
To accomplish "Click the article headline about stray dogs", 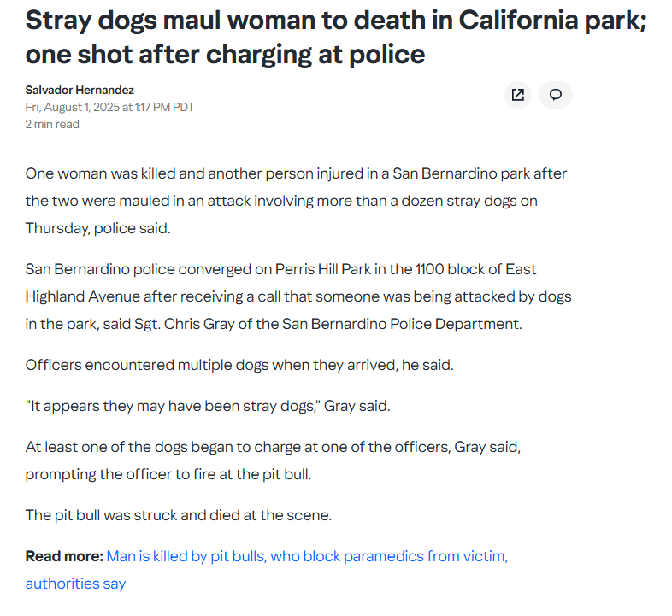I will [x=336, y=38].
